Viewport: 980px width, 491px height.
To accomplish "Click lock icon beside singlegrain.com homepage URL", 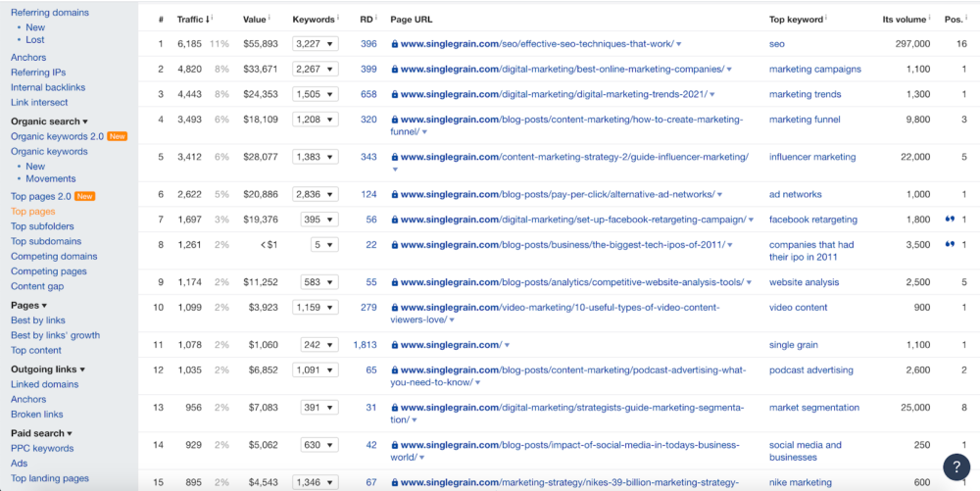I will tap(395, 345).
